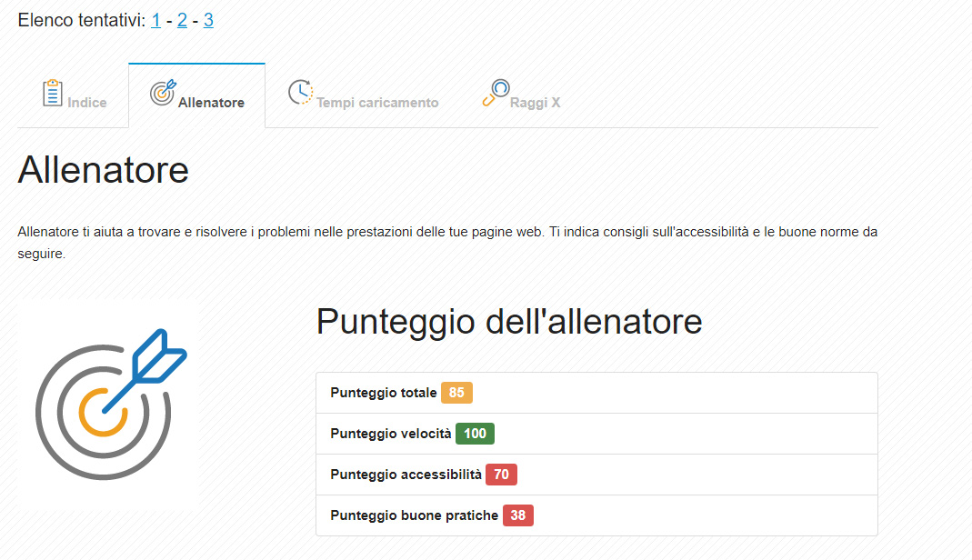The height and width of the screenshot is (560, 972).
Task: Click the orange 85 score badge
Action: 459,393
